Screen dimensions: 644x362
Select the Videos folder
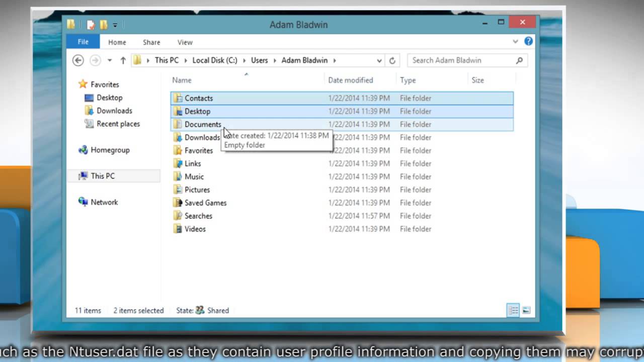pos(195,229)
